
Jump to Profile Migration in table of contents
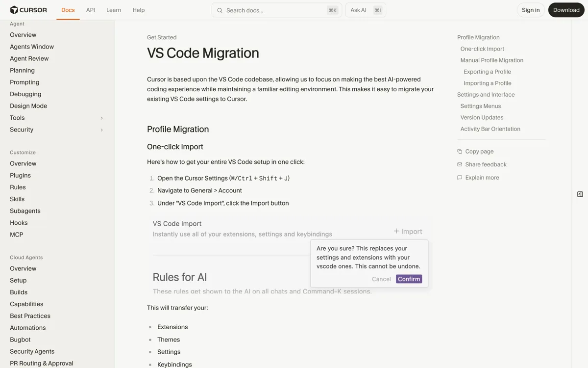pyautogui.click(x=478, y=37)
